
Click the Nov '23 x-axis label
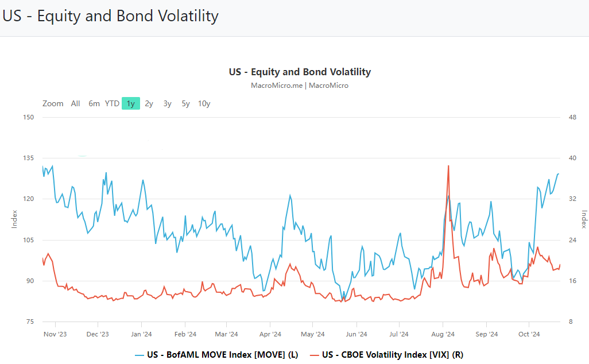[x=55, y=334]
